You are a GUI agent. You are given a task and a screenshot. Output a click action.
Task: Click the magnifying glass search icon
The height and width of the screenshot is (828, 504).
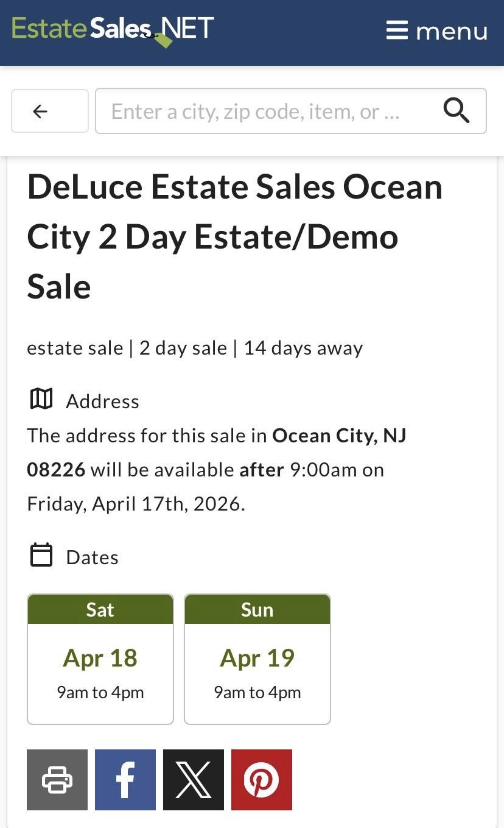(x=456, y=111)
